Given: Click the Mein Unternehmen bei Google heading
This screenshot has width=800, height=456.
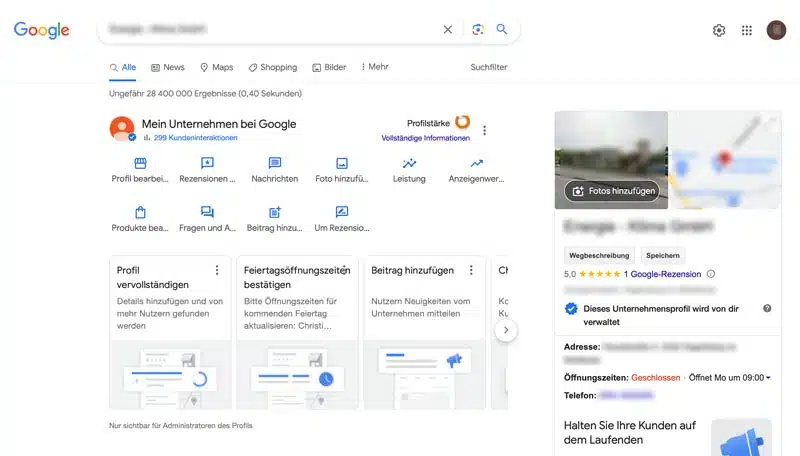Looking at the screenshot, I should point(219,124).
